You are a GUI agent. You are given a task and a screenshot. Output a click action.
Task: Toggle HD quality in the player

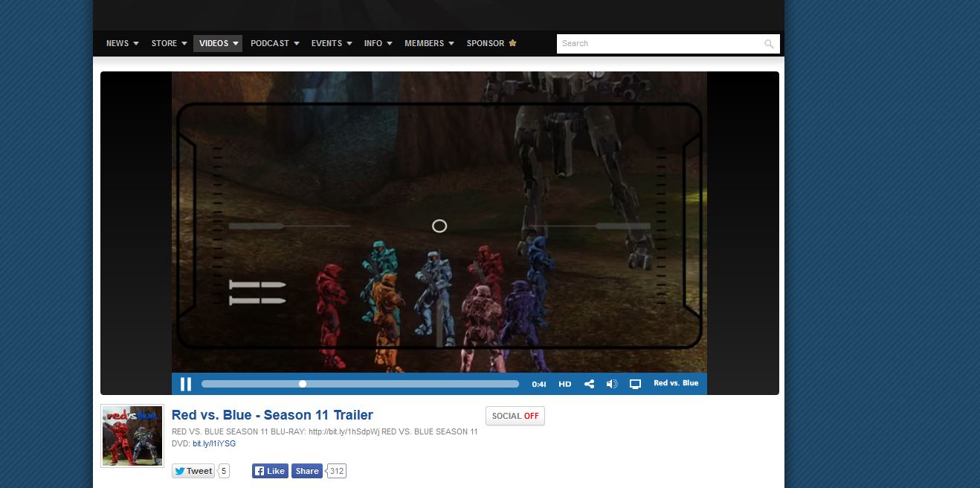[565, 384]
